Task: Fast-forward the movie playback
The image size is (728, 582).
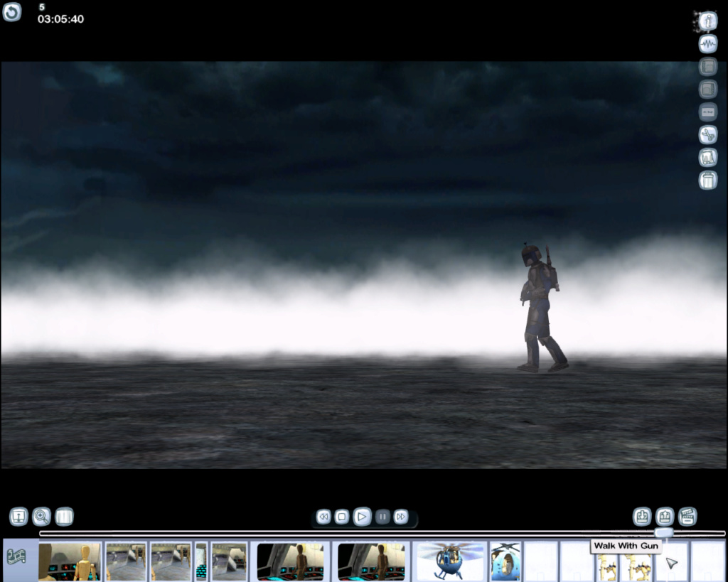Action: pos(401,517)
